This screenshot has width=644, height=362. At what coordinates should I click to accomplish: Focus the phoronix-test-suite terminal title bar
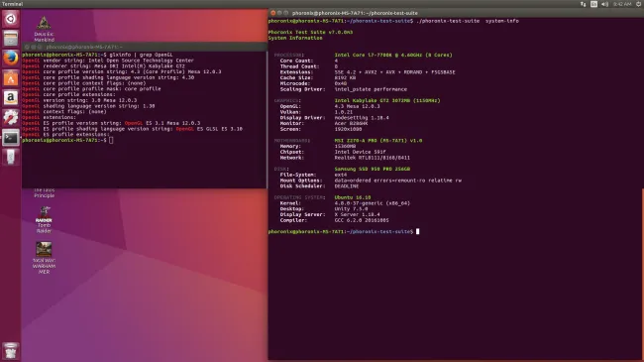click(456, 13)
